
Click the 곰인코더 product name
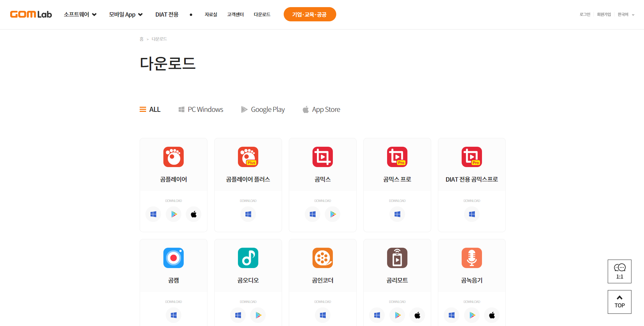tap(323, 280)
